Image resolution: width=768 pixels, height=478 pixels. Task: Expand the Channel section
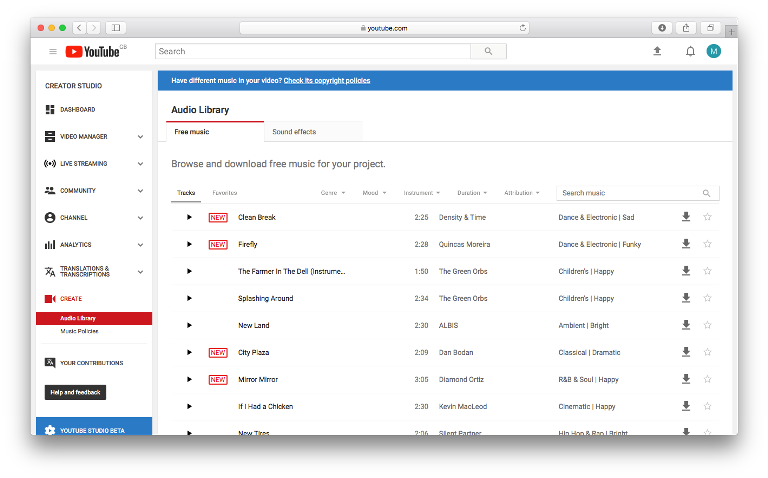point(141,217)
